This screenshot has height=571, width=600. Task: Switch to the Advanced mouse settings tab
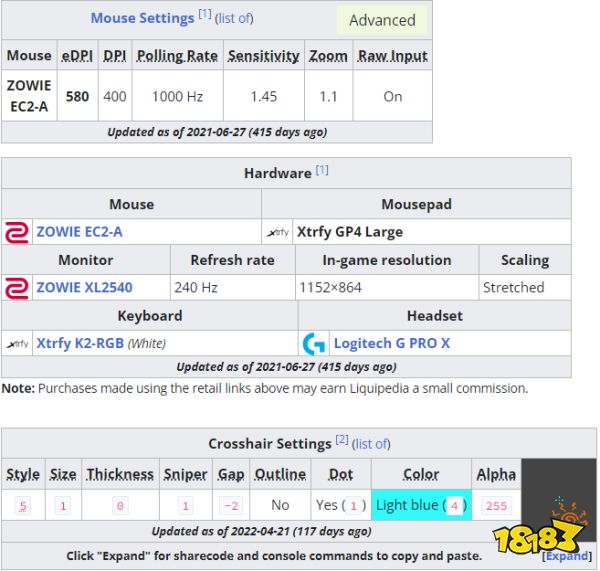[382, 20]
